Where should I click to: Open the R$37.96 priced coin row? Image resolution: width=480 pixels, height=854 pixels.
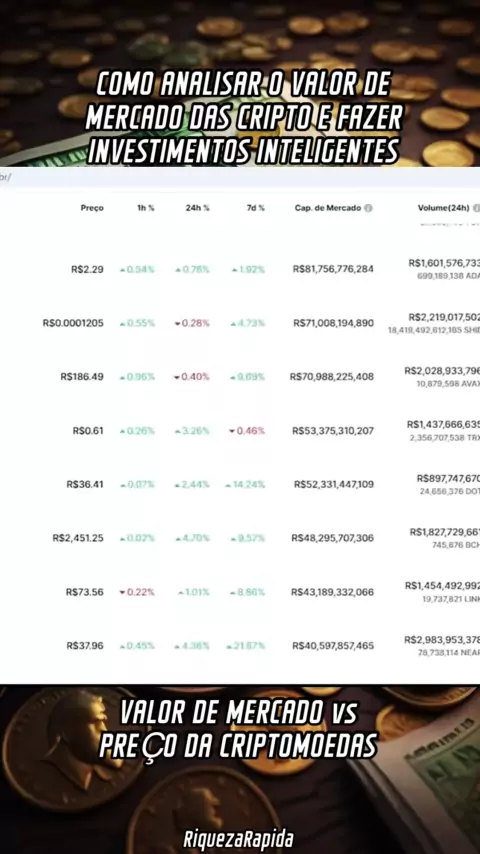(x=240, y=646)
